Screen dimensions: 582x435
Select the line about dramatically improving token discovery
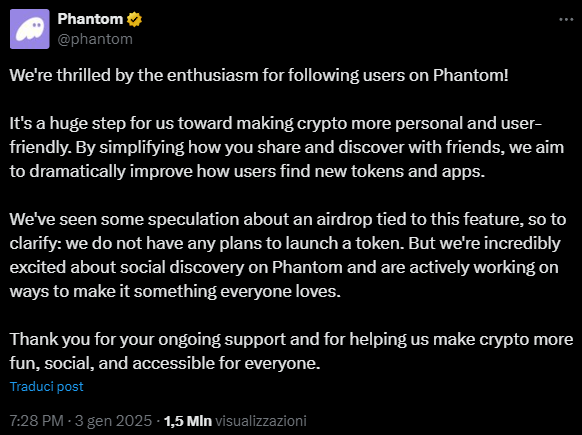pyautogui.click(x=248, y=171)
